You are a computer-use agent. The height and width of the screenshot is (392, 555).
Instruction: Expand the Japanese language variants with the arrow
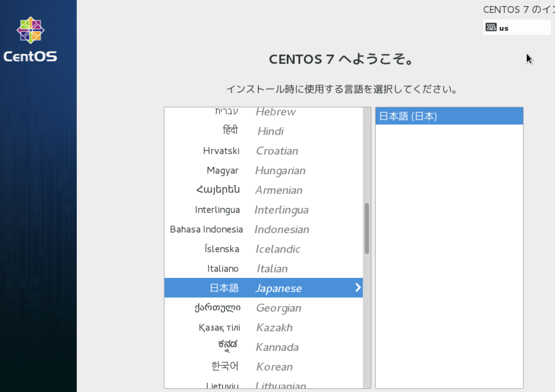[357, 288]
